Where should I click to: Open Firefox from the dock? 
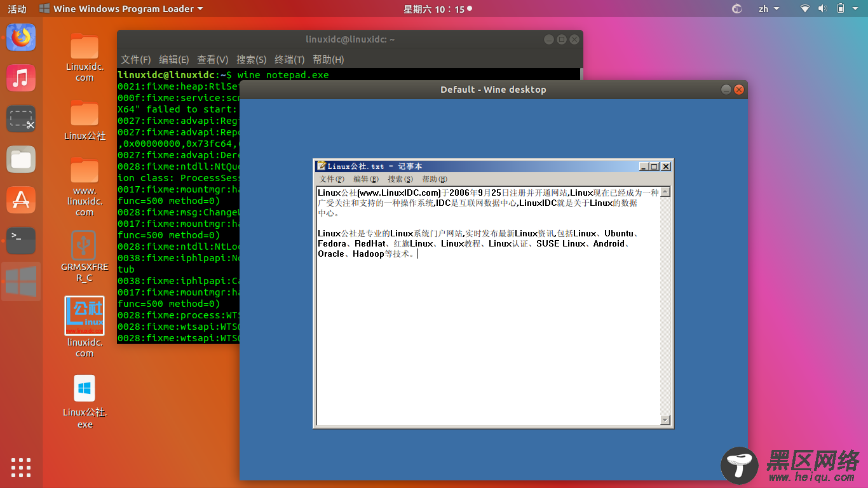21,37
